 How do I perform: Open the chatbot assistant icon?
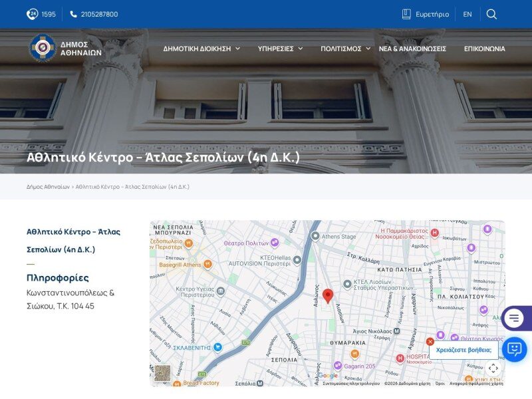(x=514, y=350)
